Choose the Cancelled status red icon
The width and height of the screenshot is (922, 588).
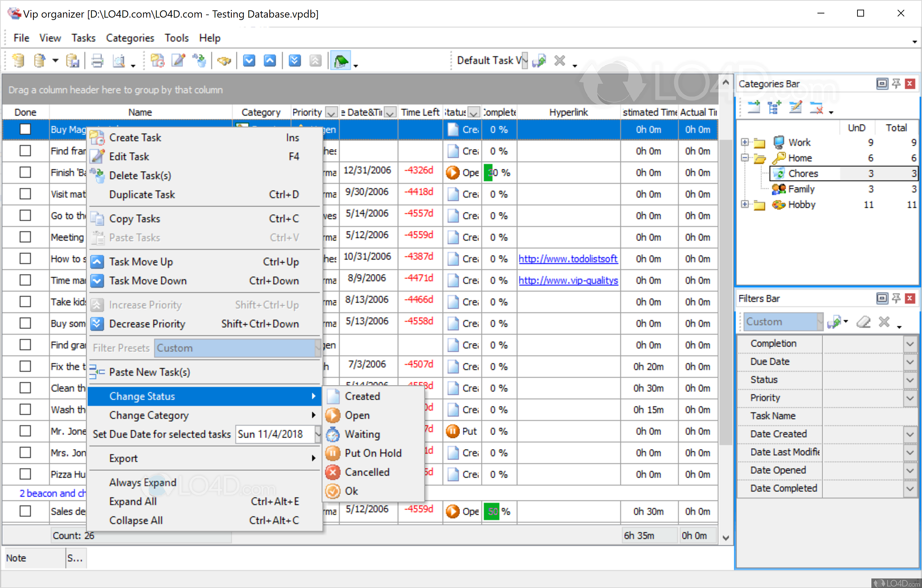click(x=333, y=472)
